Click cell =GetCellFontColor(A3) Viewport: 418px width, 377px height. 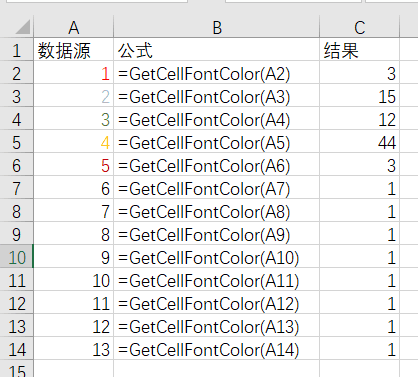(217, 96)
